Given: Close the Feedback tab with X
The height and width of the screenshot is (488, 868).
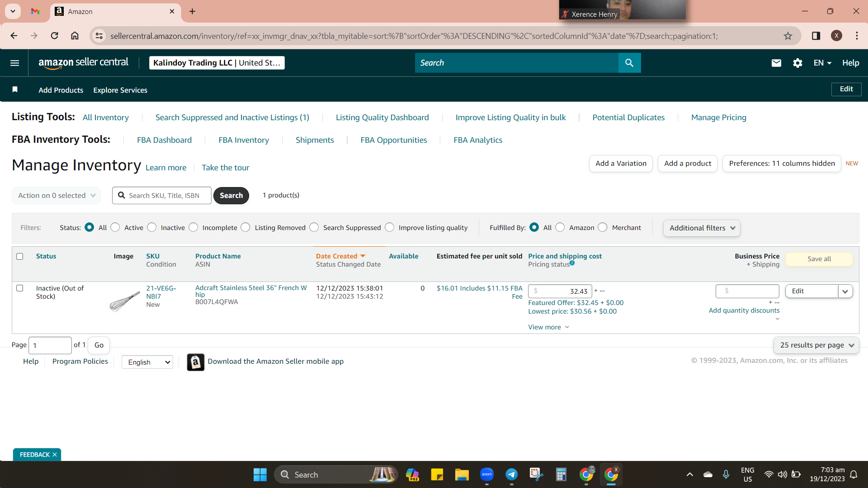Looking at the screenshot, I should click(55, 455).
